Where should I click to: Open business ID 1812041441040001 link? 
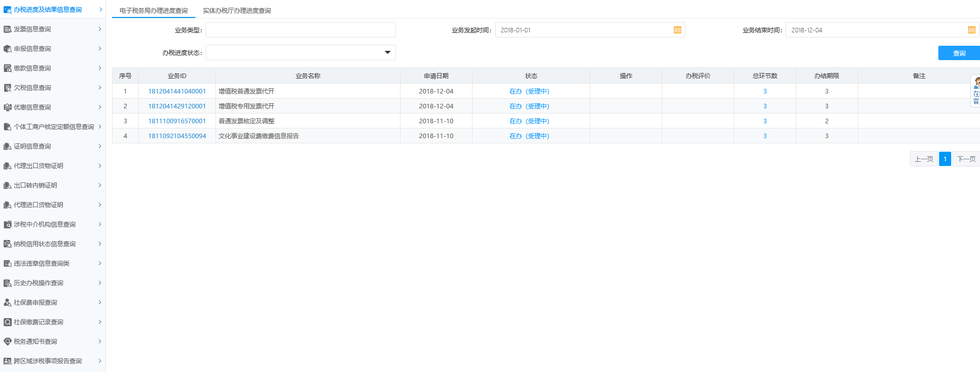pyautogui.click(x=177, y=91)
